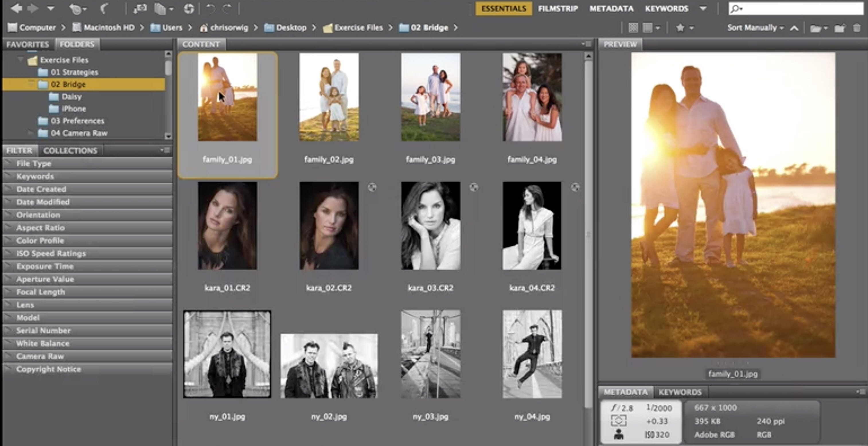This screenshot has width=868, height=446.
Task: Switch to the Favorites panel tab
Action: (x=28, y=44)
